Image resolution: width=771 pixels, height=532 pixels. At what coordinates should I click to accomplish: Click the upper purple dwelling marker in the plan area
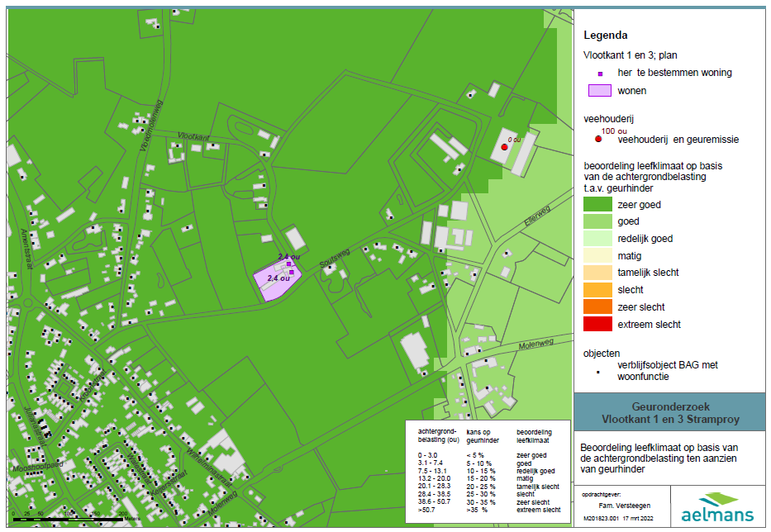(x=288, y=264)
